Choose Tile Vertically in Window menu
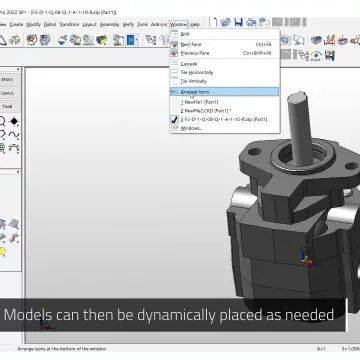360x360 pixels. 224,81
